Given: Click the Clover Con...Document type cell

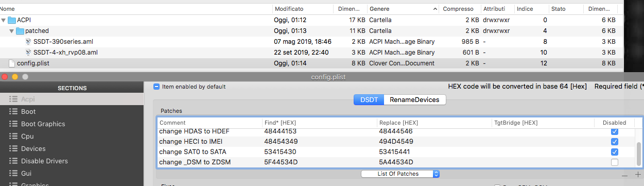Looking at the screenshot, I should [x=402, y=63].
